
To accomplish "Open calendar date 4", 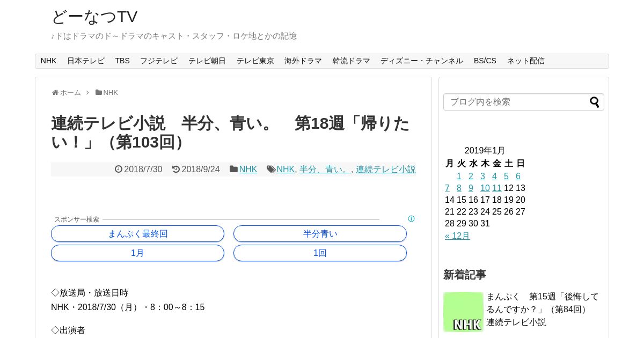I will [x=494, y=177].
